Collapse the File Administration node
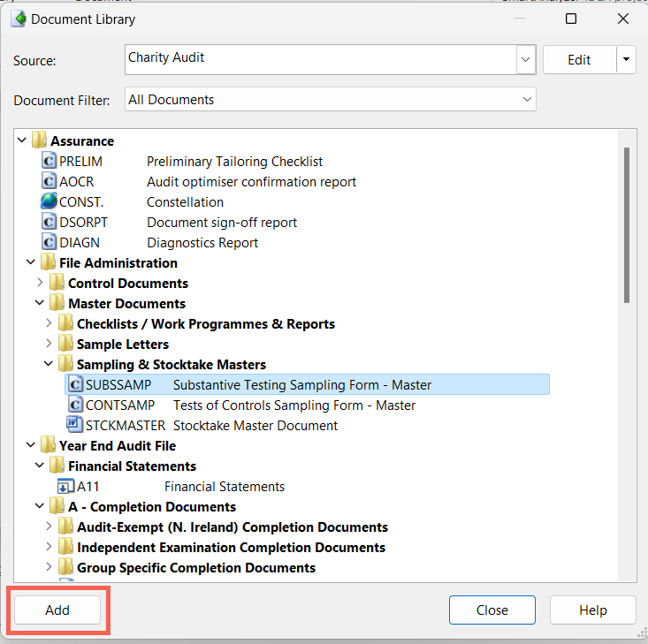648x644 pixels. pyautogui.click(x=31, y=261)
